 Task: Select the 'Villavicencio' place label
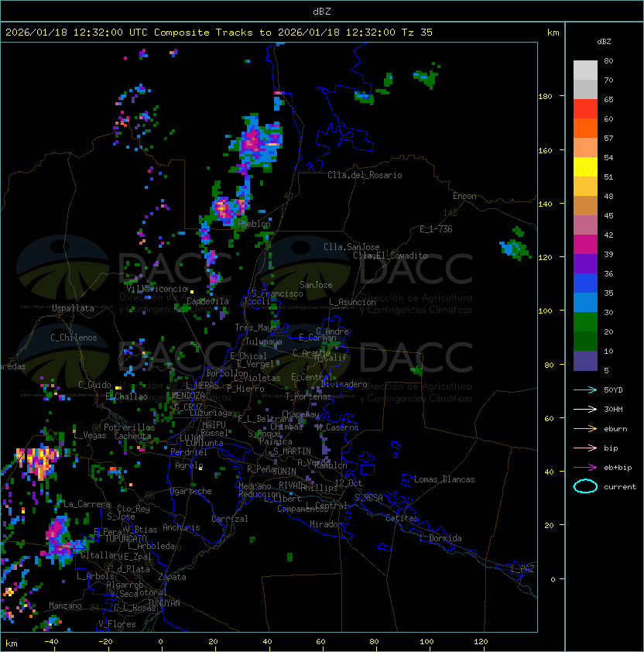coord(156,289)
